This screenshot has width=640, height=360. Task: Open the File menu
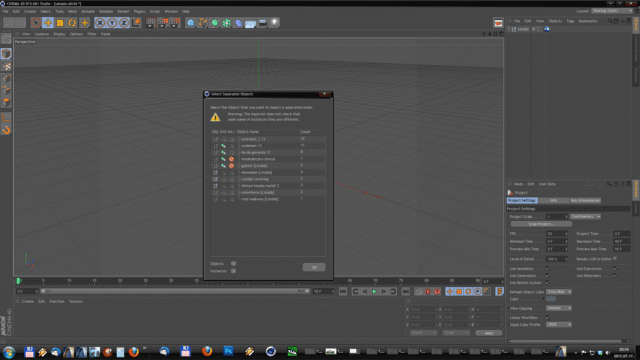click(5, 11)
